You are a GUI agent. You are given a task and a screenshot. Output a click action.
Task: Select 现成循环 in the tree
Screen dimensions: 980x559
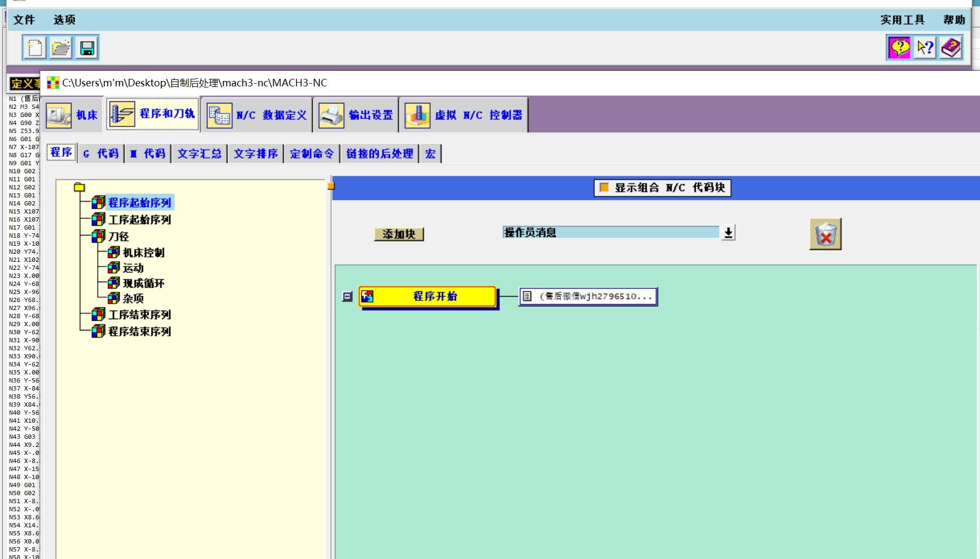coord(144,283)
